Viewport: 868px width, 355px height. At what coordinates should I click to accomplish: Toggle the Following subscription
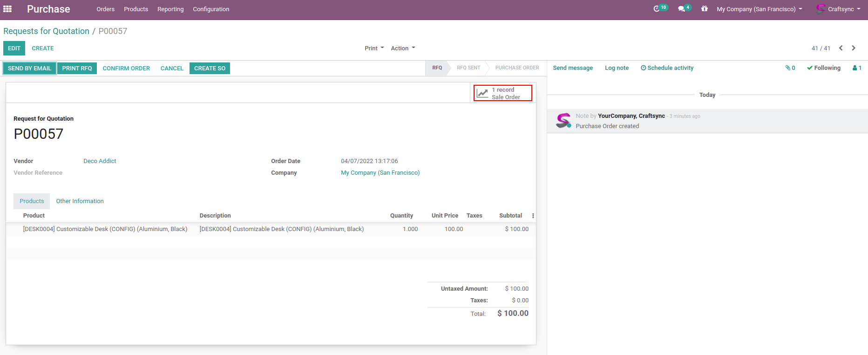pyautogui.click(x=824, y=68)
